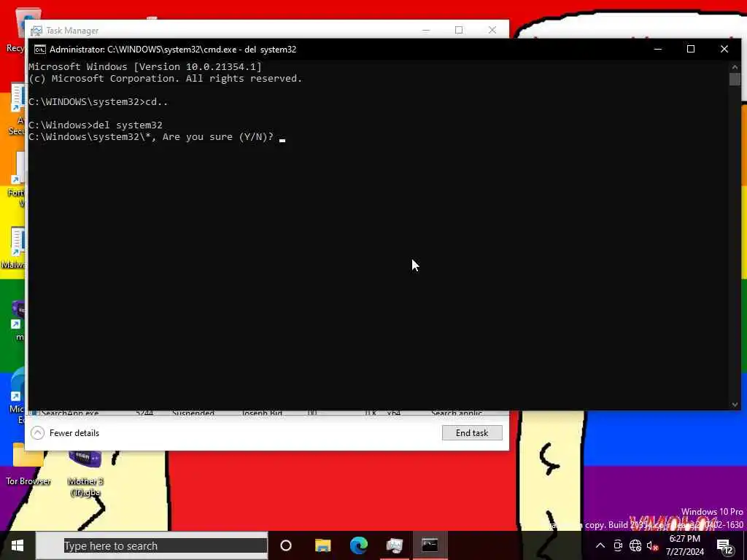Screen dimensions: 747x560
Task: Minimize the Task Manager window
Action: [426, 30]
